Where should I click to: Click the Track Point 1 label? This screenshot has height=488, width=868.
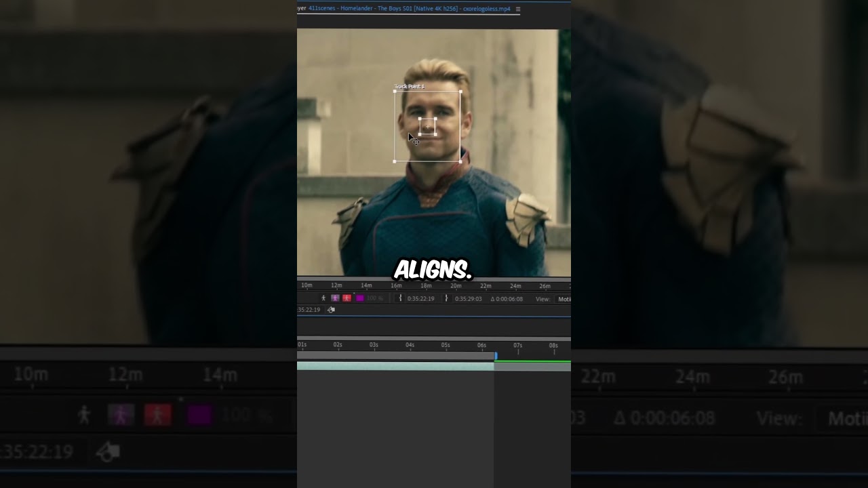coord(410,86)
